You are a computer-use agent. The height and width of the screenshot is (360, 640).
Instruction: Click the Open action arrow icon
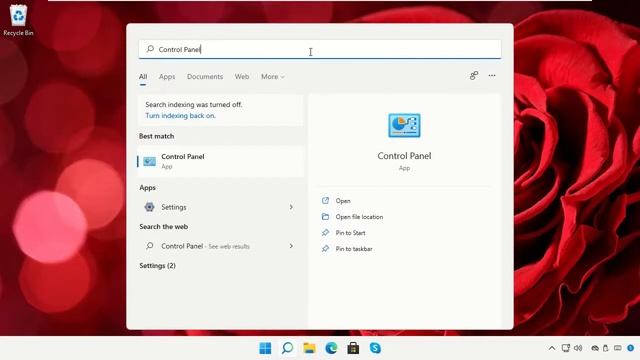(x=325, y=200)
